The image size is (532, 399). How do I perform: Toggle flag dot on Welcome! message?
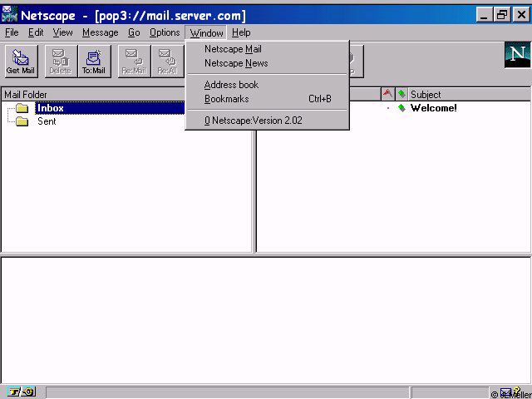[388, 108]
